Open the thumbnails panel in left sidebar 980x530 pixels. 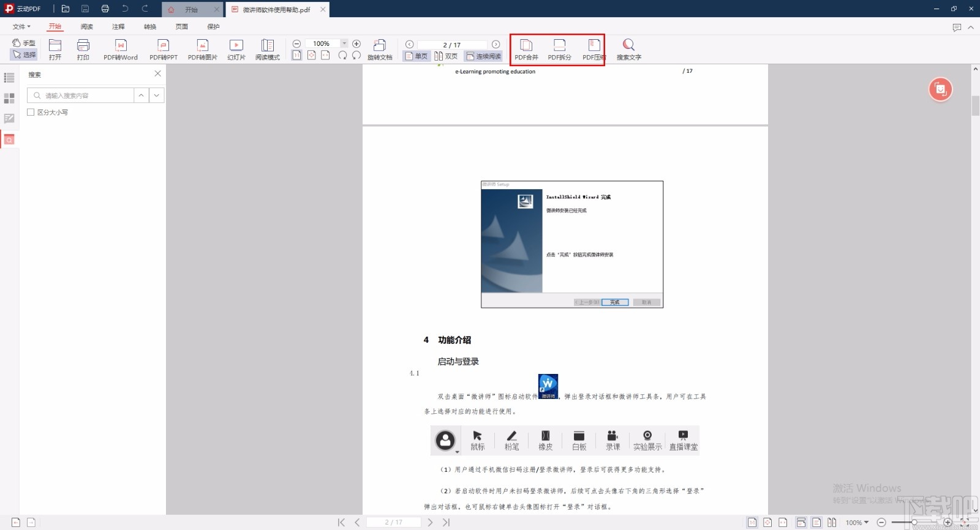click(x=9, y=99)
